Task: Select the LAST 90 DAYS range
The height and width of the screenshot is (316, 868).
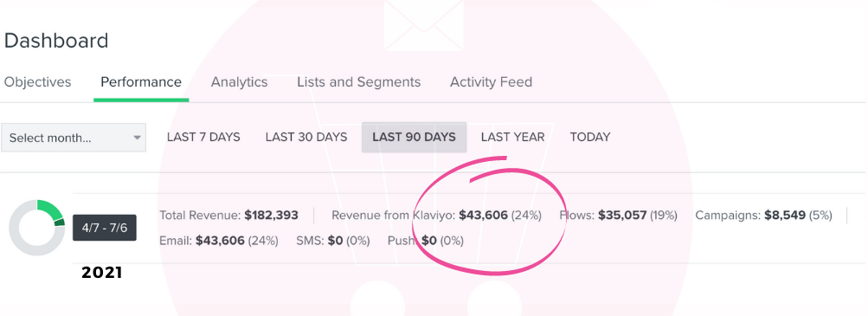Action: point(414,138)
